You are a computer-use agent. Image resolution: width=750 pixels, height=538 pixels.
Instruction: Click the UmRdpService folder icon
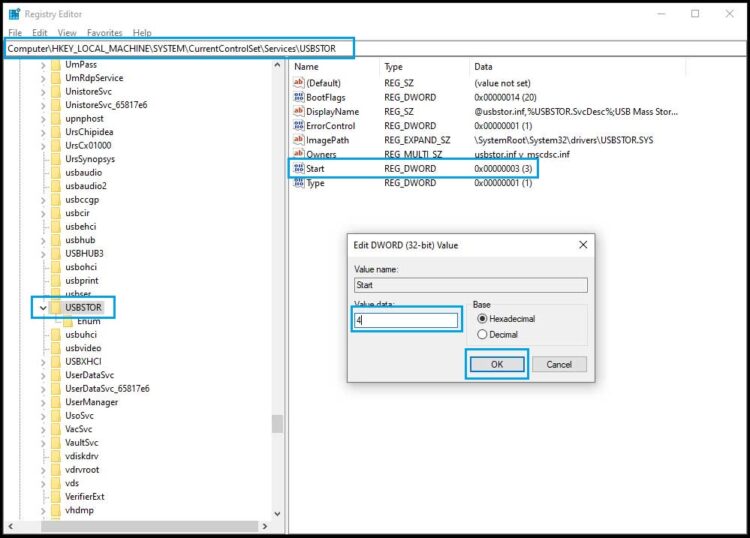[56, 78]
